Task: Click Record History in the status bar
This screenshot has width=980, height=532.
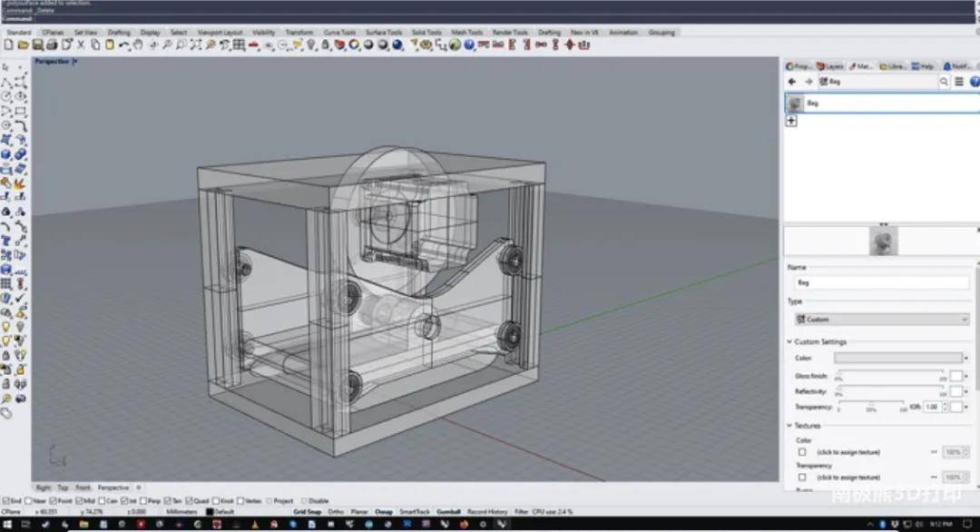Action: (x=487, y=512)
